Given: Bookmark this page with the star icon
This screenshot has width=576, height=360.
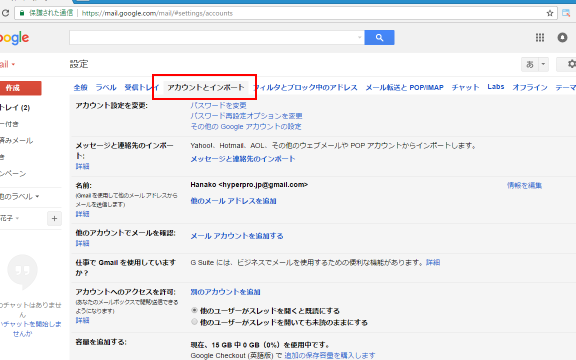Looking at the screenshot, I should tap(550, 13).
